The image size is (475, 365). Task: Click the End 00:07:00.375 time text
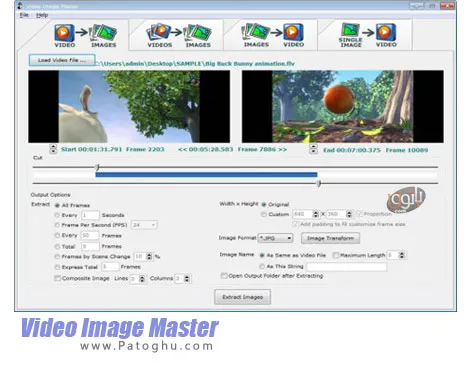pos(352,150)
